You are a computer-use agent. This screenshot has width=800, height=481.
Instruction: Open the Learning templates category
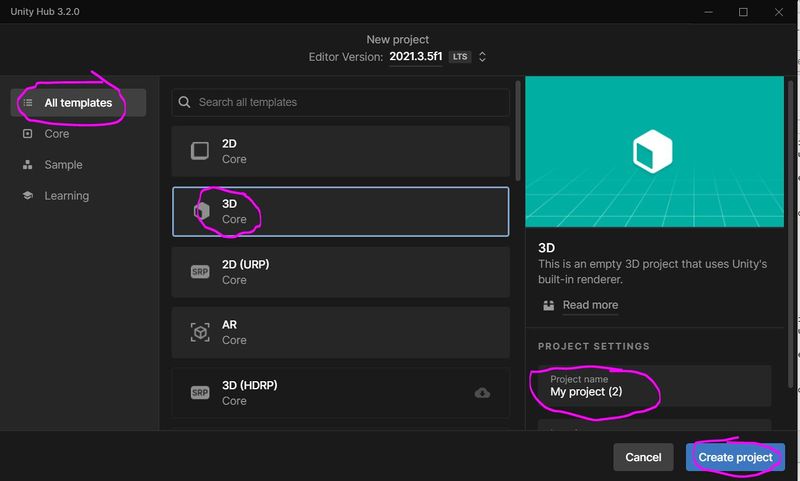66,196
